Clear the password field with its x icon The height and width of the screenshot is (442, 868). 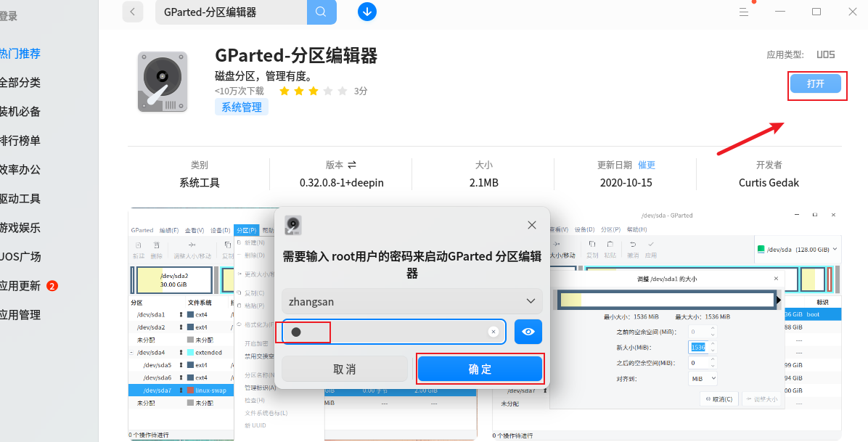tap(494, 332)
